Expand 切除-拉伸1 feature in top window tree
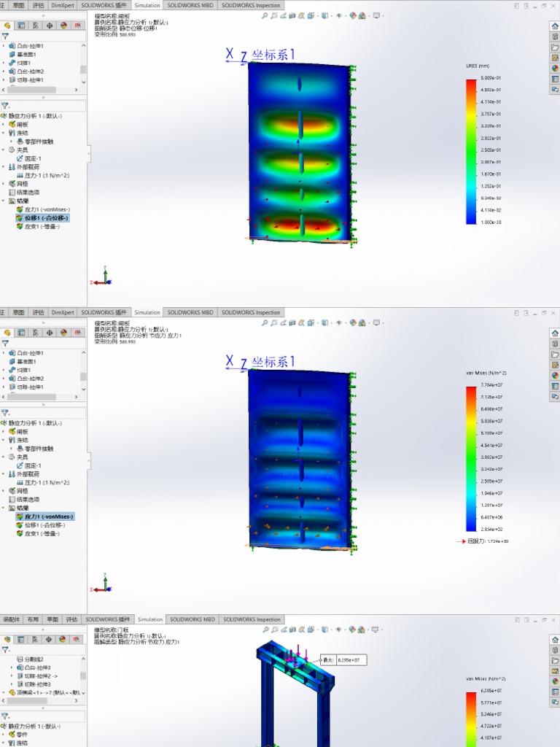The height and width of the screenshot is (747, 560). 4,80
